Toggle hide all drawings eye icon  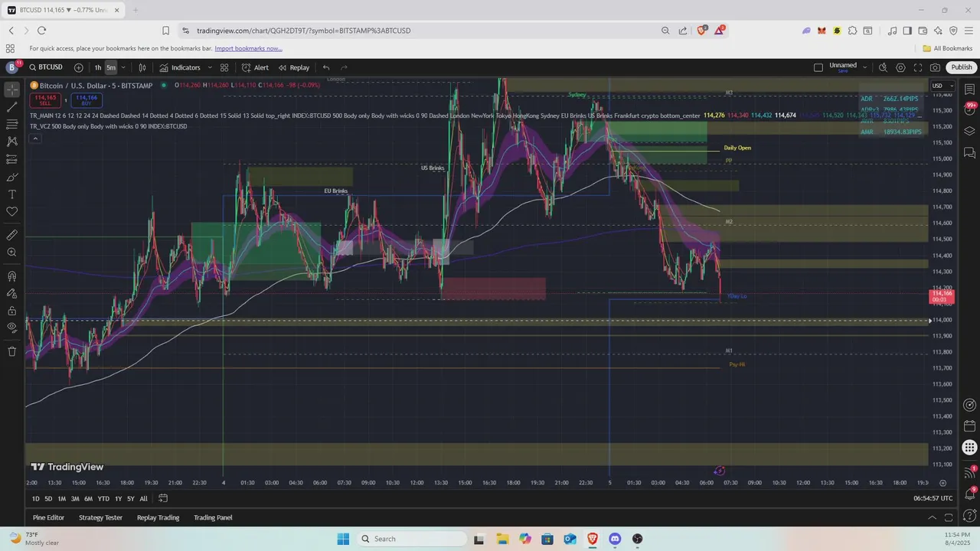[x=11, y=328]
